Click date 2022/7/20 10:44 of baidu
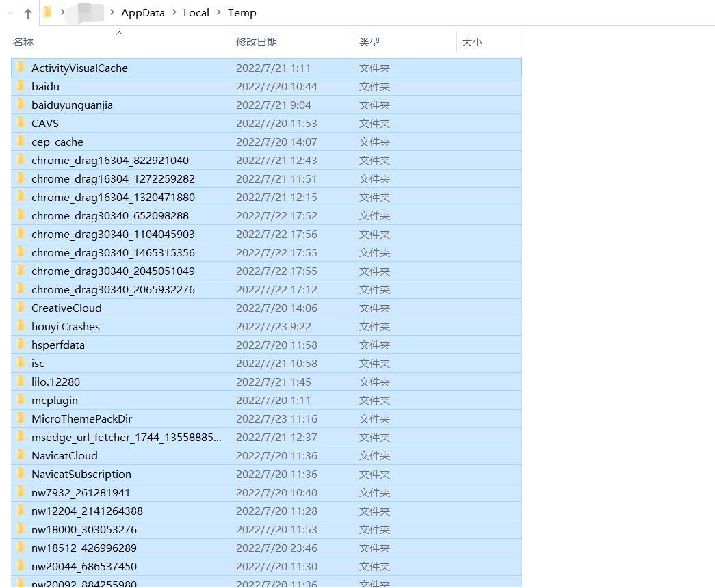Image resolution: width=715 pixels, height=588 pixels. pyautogui.click(x=277, y=87)
